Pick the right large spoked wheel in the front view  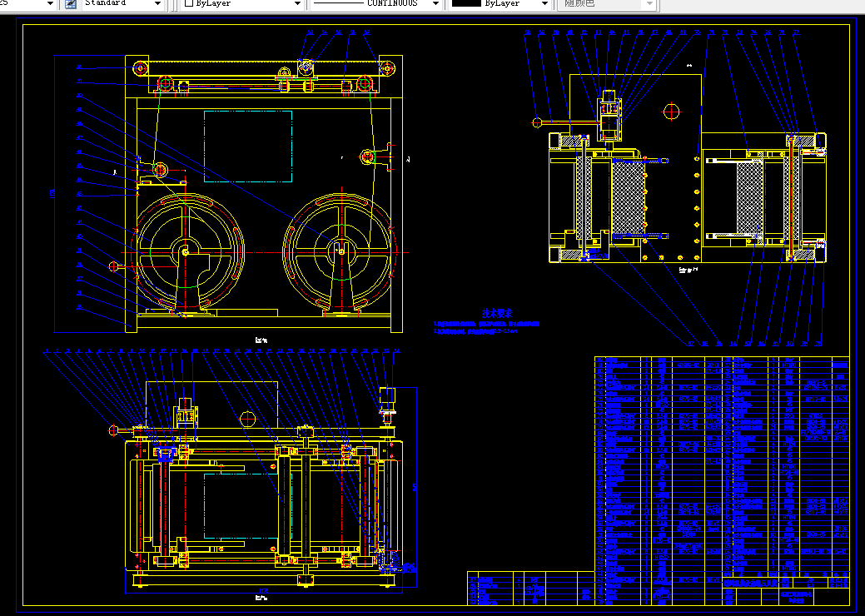pos(341,252)
